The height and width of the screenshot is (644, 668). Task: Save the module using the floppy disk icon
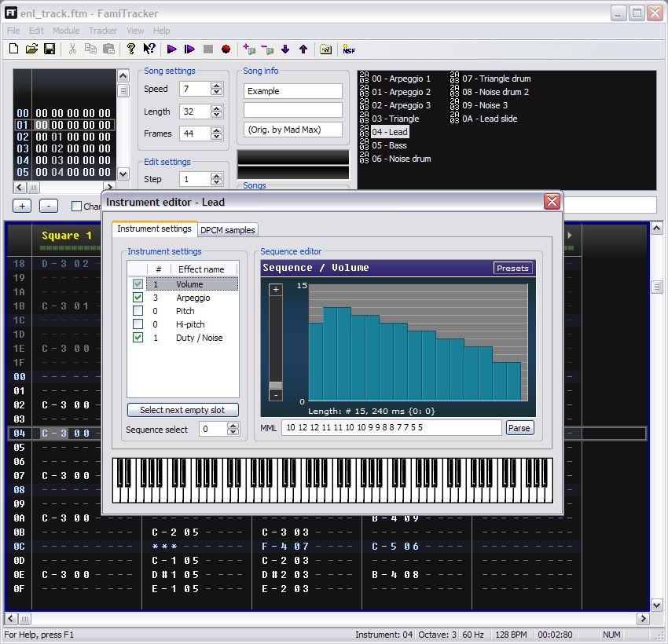[x=50, y=49]
